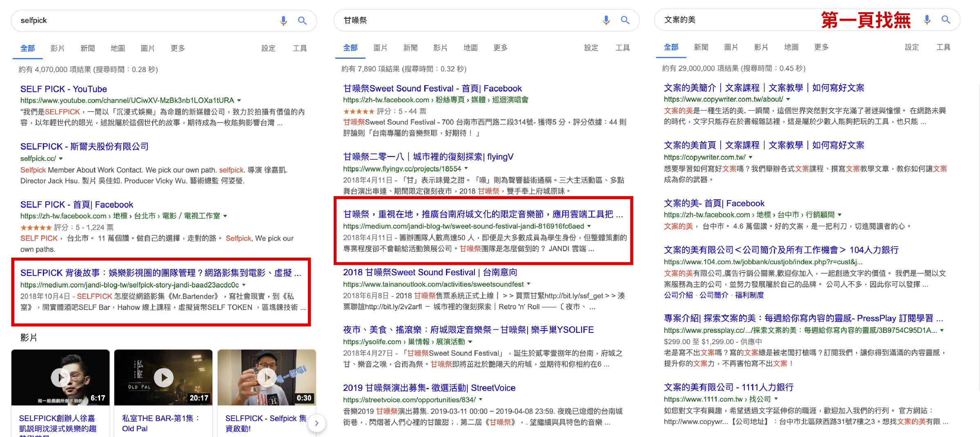Open dropdown arrow beside copywriter.com.tw/about URL
The image size is (980, 437).
click(788, 99)
